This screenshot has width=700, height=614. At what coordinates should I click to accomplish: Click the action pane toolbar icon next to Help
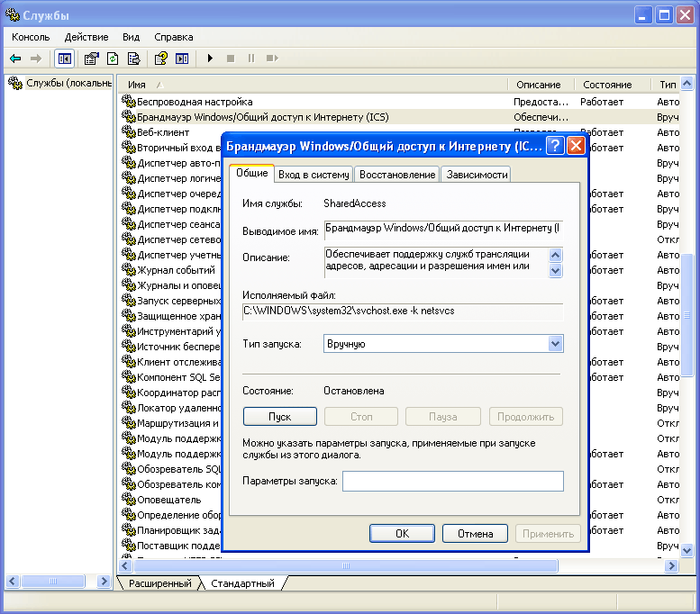pos(182,59)
